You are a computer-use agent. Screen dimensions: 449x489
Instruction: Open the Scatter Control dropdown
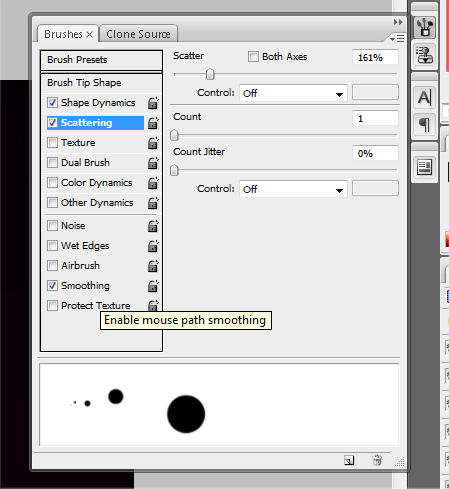click(x=293, y=93)
